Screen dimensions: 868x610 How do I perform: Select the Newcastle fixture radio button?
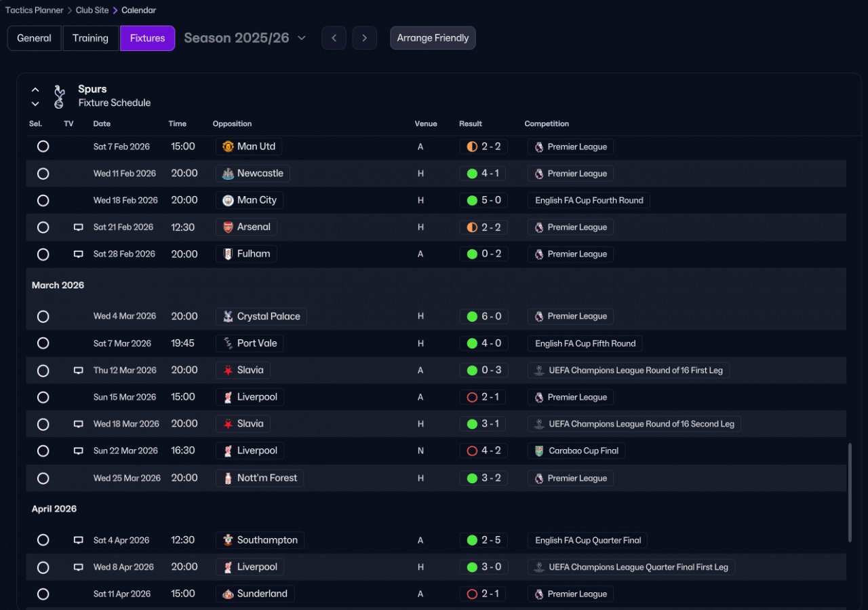[43, 174]
